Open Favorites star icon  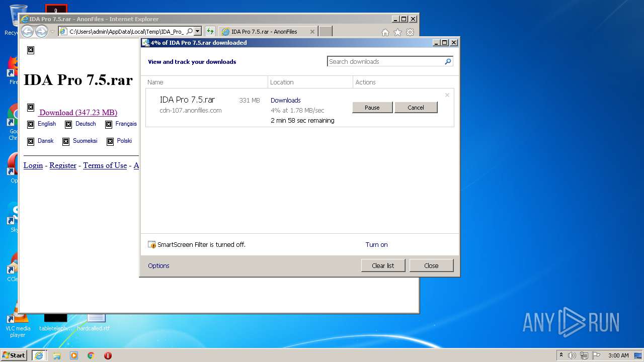click(x=397, y=32)
